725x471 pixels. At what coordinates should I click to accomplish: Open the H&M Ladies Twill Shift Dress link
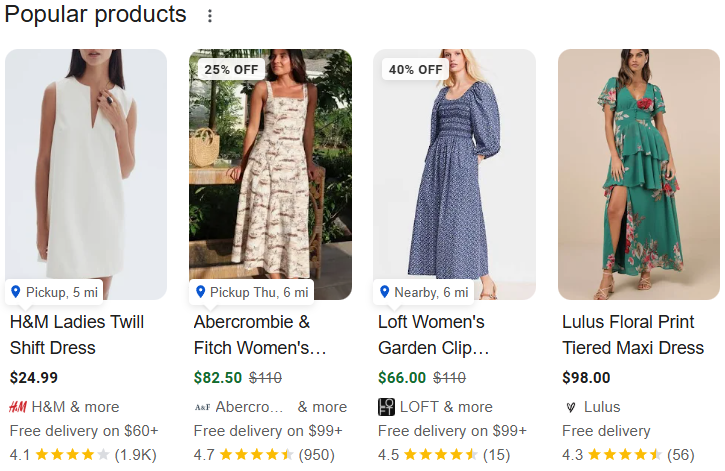77,335
